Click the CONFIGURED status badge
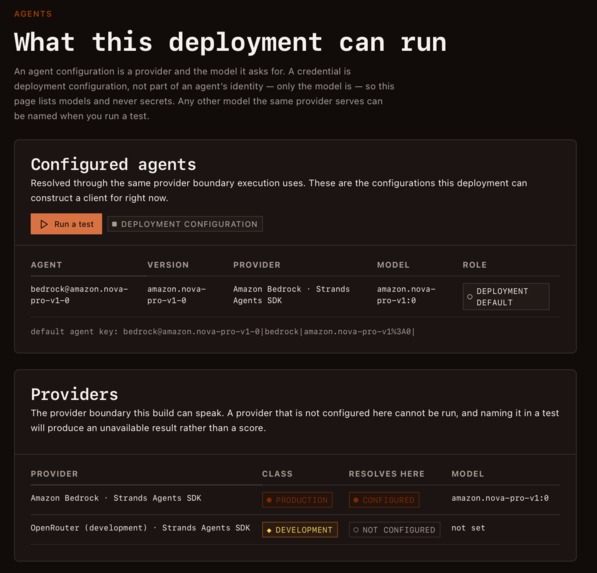Image resolution: width=597 pixels, height=573 pixels. click(x=384, y=500)
